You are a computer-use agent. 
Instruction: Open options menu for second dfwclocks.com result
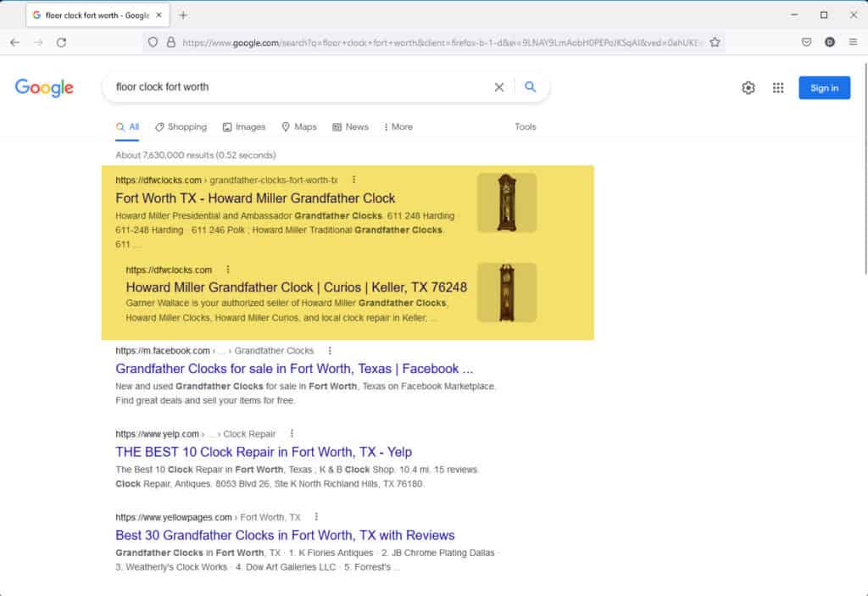pyautogui.click(x=227, y=270)
